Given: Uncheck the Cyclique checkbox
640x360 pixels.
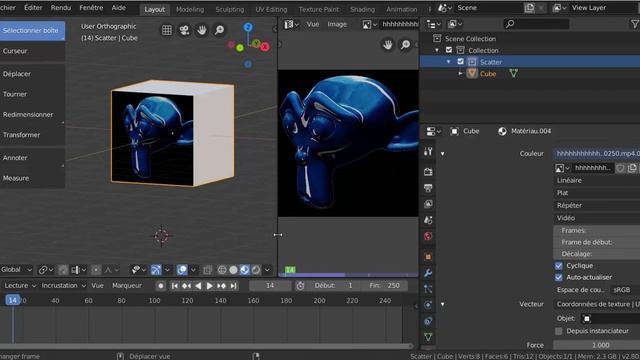Looking at the screenshot, I should pos(558,266).
